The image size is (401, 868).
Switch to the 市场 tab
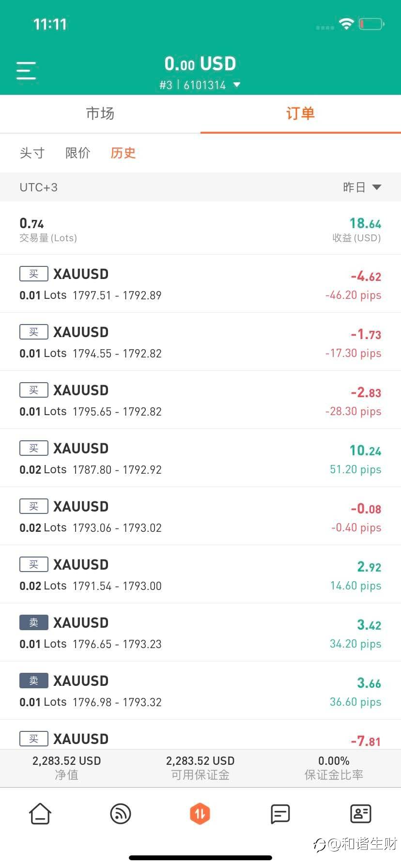click(x=100, y=114)
